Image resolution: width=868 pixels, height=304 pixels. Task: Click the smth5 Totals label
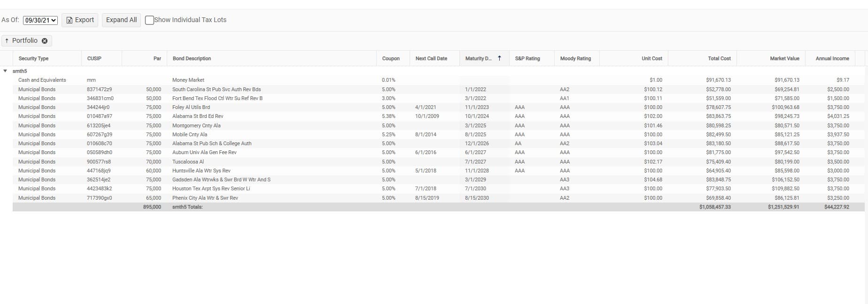[187, 207]
